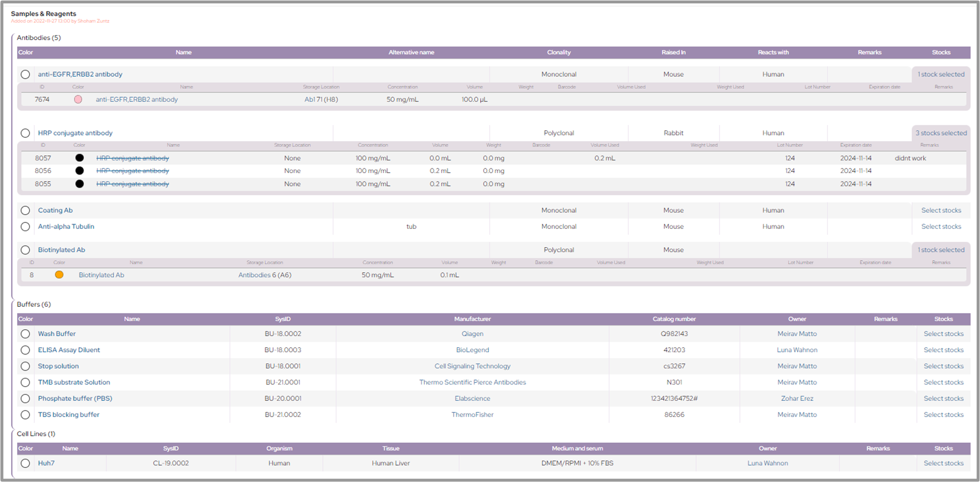Open storage location Ab1 71 (H8)
Screen dimensions: 980x482
[321, 99]
